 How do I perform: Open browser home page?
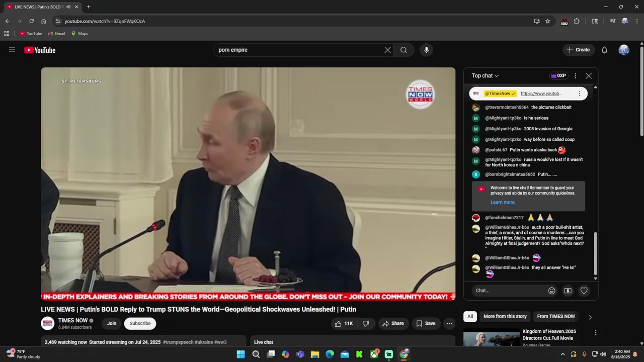44,21
